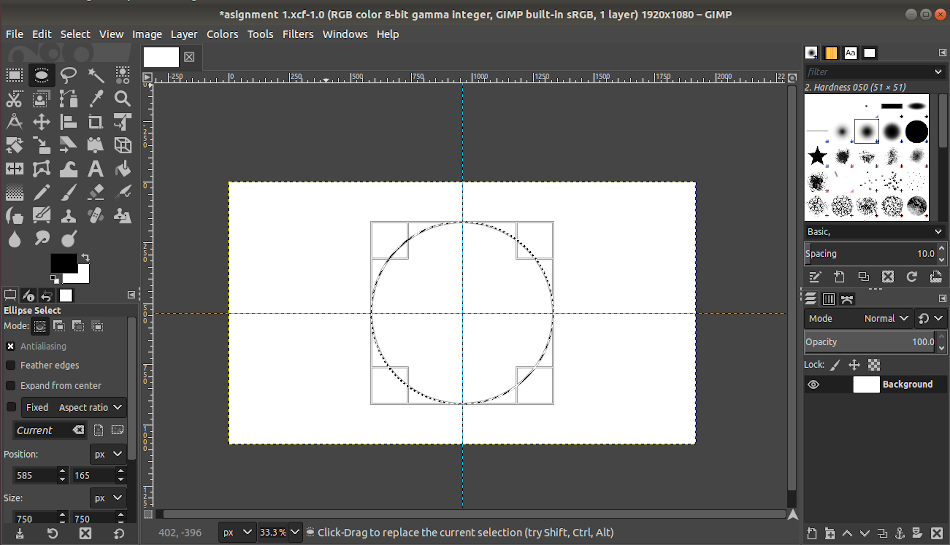Adjust the brush Spacing slider

click(870, 254)
